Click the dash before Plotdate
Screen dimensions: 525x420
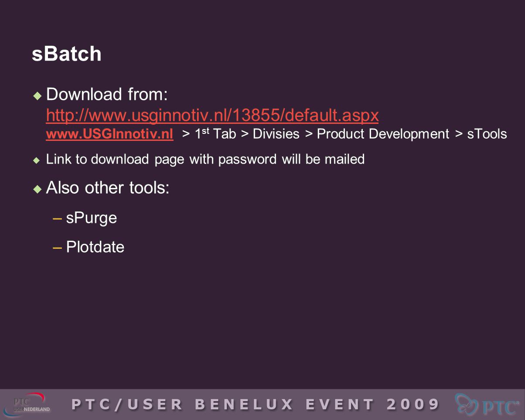tap(57, 247)
